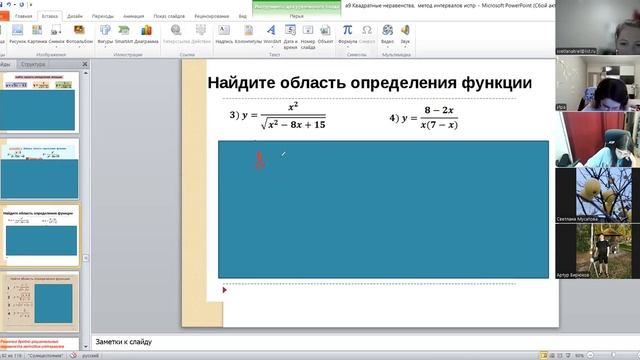
Task: Switch to Normal view in status bar
Action: pyautogui.click(x=544, y=356)
